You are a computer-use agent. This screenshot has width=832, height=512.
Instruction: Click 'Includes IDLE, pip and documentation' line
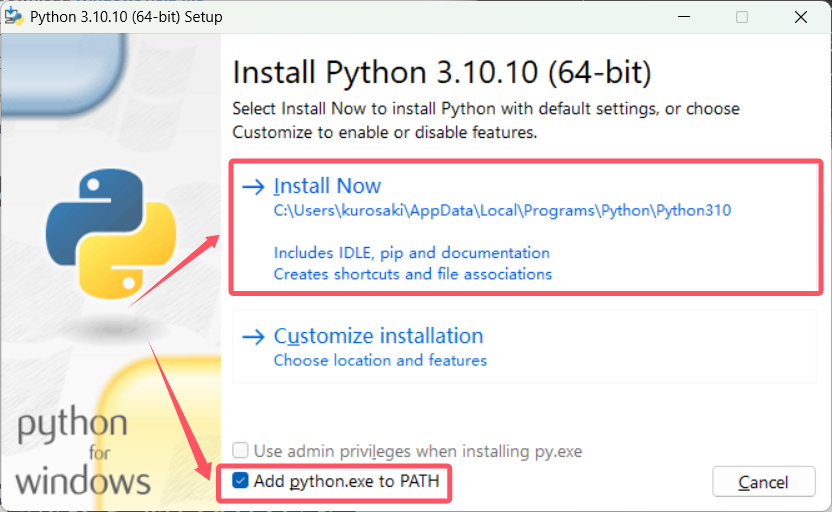(x=411, y=253)
